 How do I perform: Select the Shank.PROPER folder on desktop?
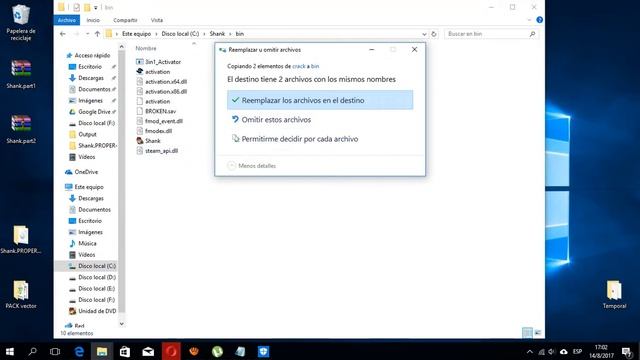[21, 240]
